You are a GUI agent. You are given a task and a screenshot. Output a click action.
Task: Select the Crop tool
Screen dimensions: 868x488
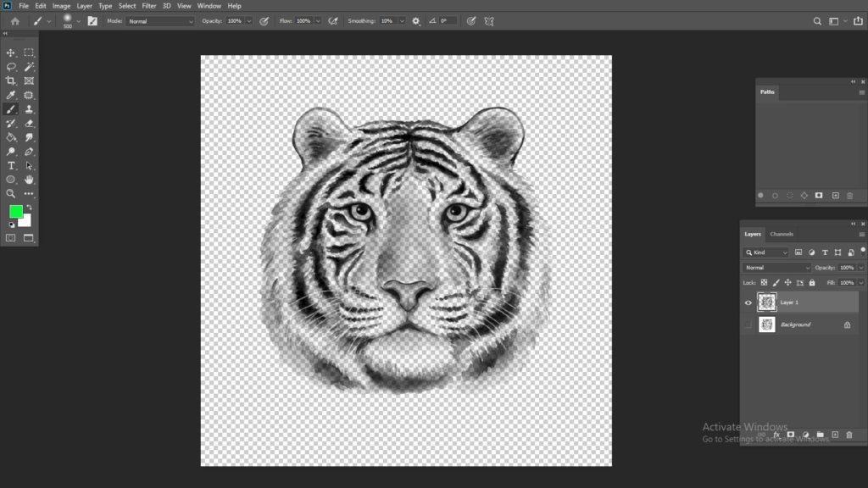(x=10, y=80)
